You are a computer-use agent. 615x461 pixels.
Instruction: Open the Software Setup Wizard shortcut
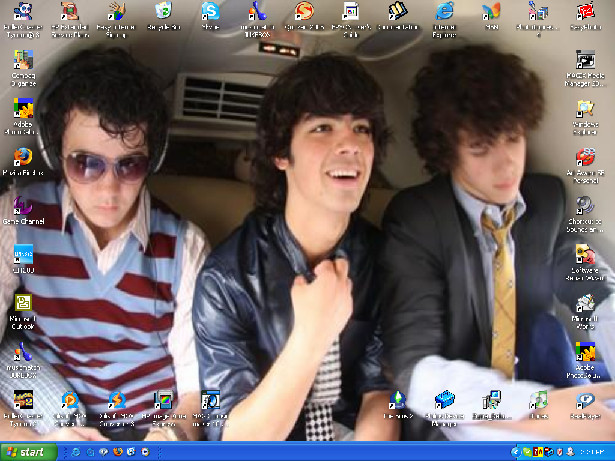pyautogui.click(x=585, y=254)
